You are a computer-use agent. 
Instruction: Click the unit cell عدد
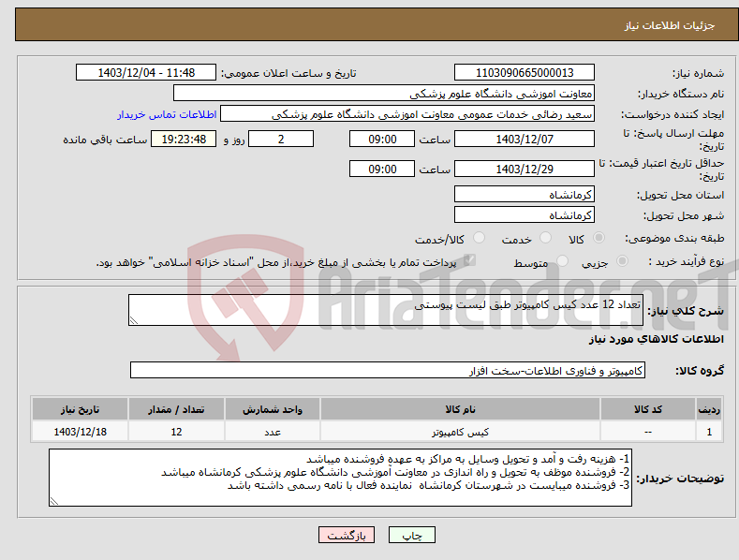(x=273, y=432)
